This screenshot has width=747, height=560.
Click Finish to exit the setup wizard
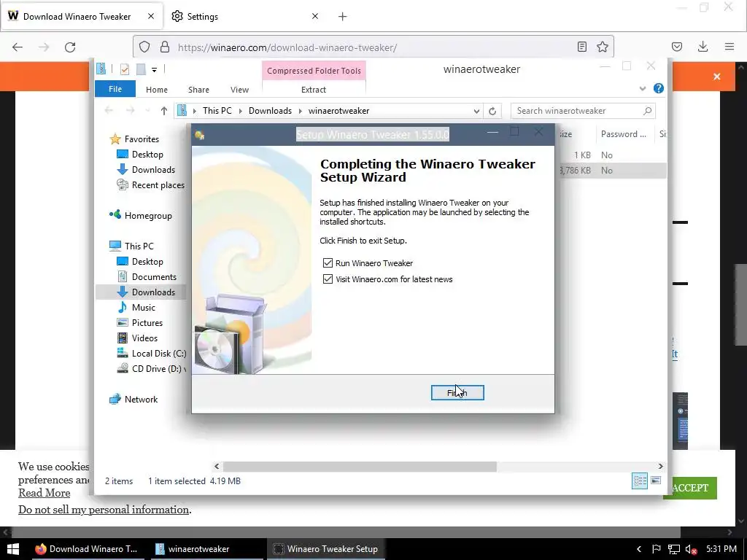coord(457,393)
